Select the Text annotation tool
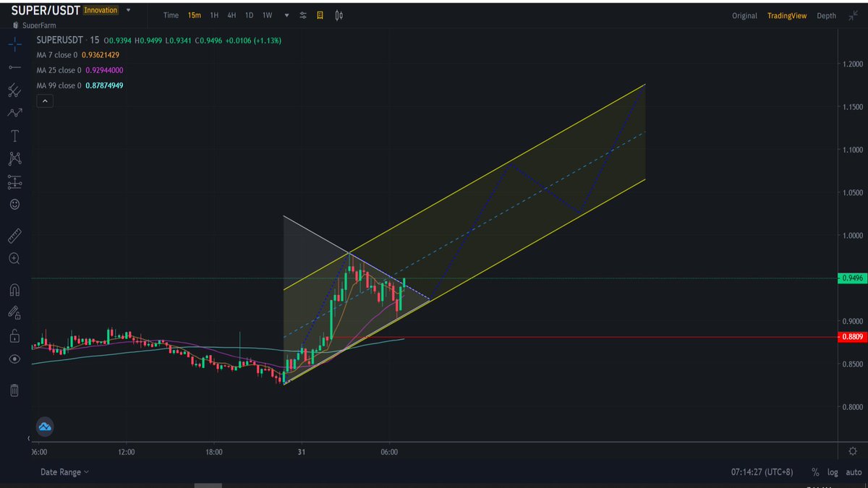The height and width of the screenshot is (488, 868). coord(14,136)
